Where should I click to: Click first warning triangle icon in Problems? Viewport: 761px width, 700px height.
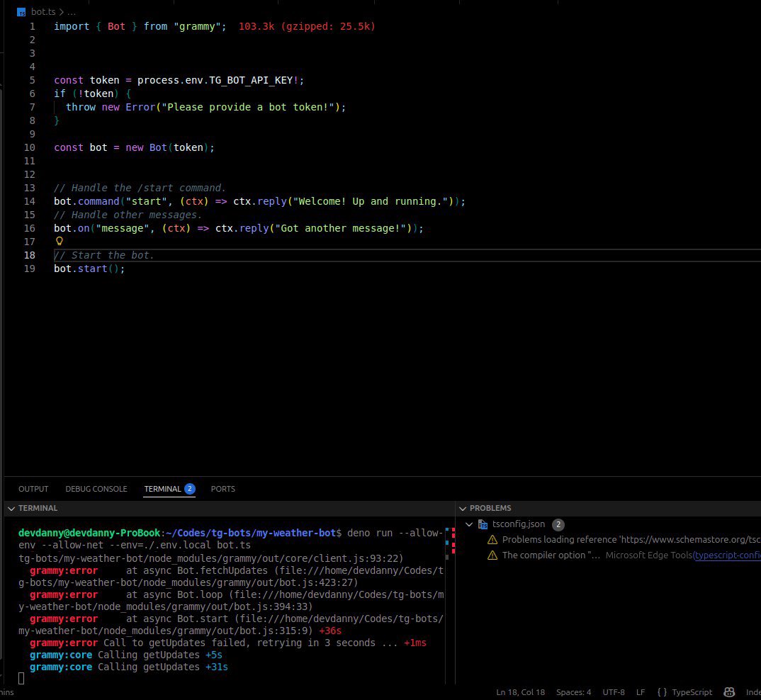click(x=492, y=540)
